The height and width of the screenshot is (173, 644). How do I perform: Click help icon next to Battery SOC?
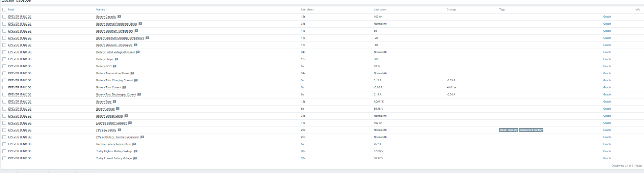click(114, 66)
